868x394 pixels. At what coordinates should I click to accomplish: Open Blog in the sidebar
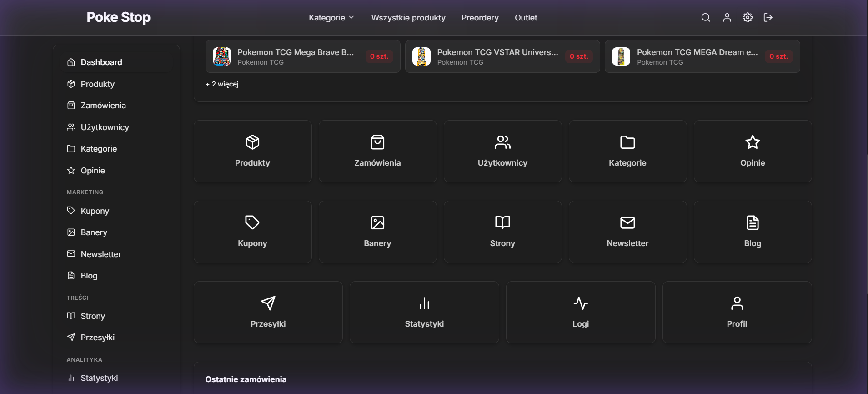[116, 276]
